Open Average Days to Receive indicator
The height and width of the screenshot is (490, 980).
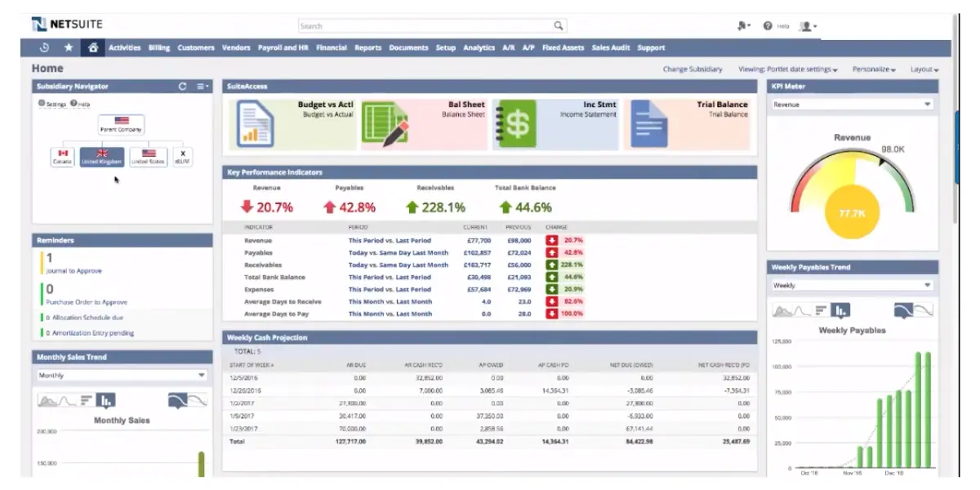(x=283, y=301)
